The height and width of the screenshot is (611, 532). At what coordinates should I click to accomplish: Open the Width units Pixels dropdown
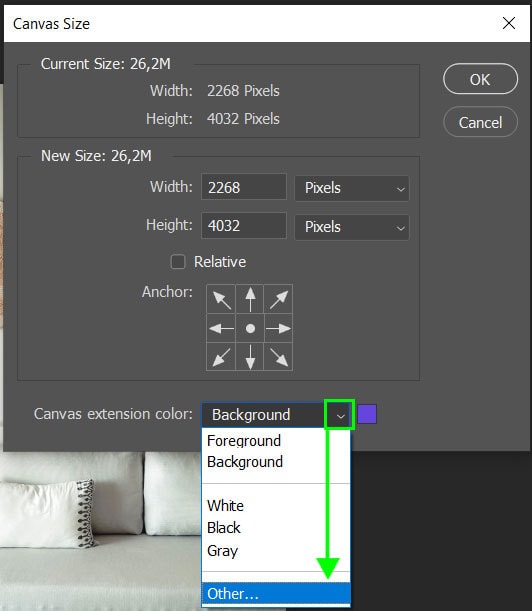(x=352, y=188)
